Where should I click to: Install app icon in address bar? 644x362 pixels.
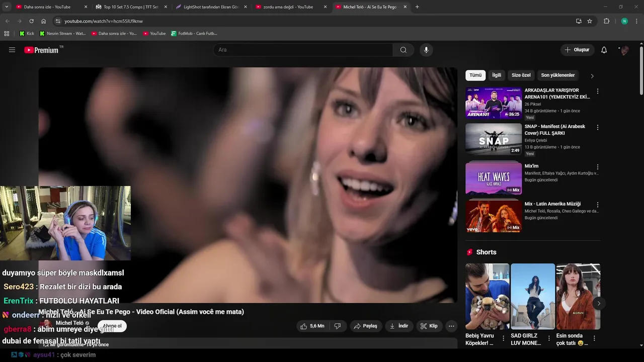click(579, 21)
